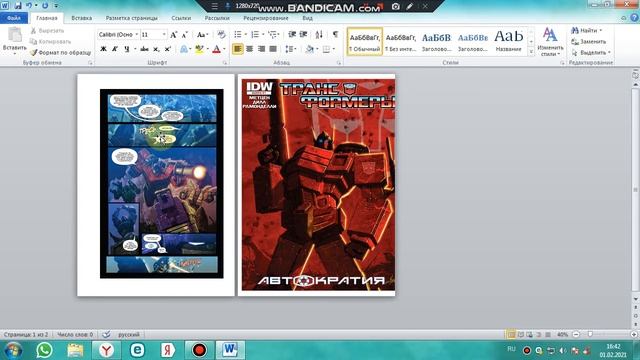Select the Без интервала style
This screenshot has width=640, height=360.
tap(400, 42)
